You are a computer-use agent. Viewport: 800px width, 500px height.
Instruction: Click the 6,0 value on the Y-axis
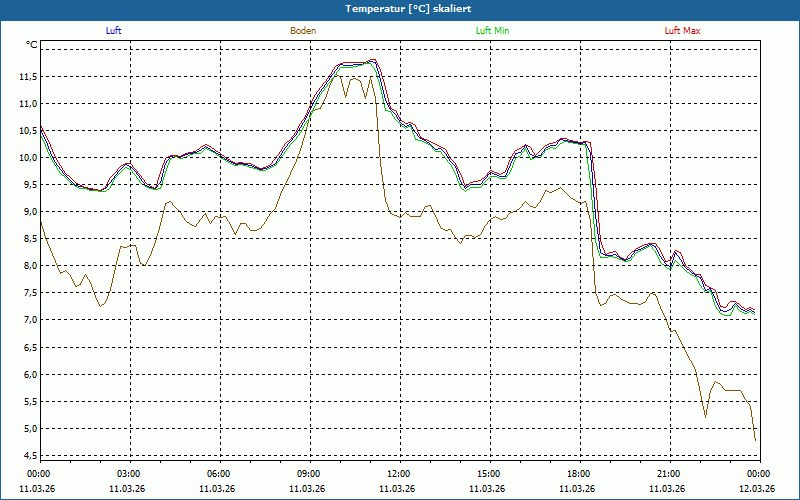point(29,374)
